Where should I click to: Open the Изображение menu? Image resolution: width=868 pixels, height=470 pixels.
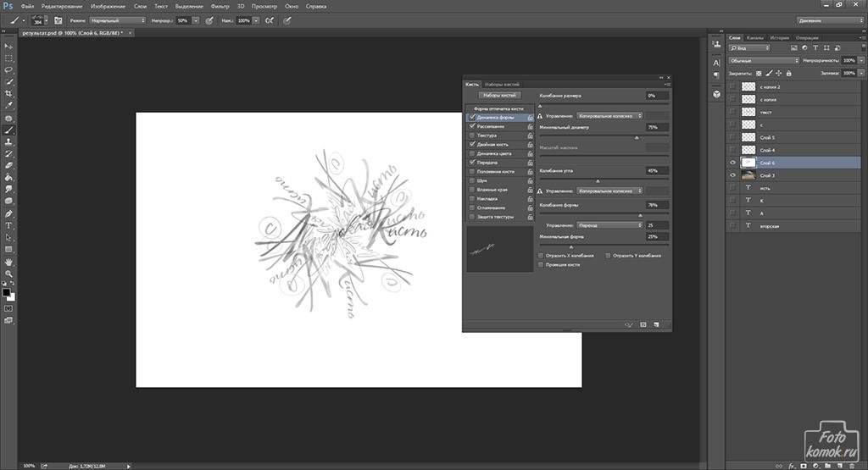point(108,6)
